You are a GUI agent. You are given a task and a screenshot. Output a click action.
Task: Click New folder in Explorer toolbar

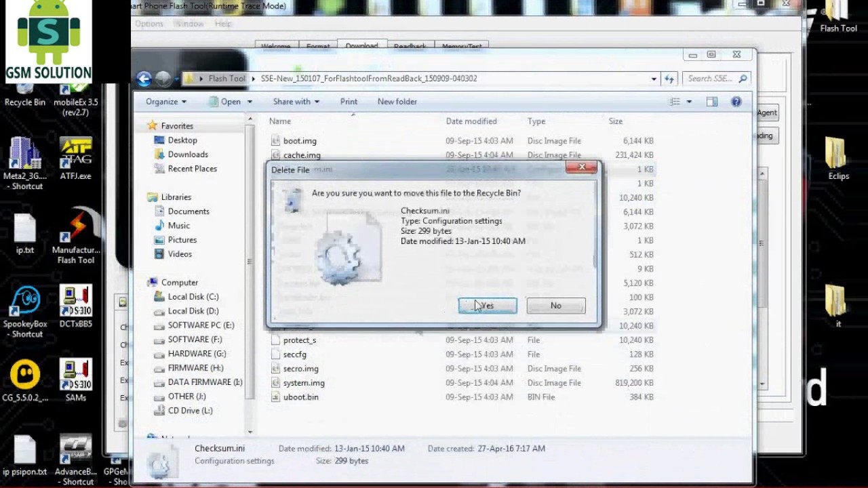tap(397, 102)
